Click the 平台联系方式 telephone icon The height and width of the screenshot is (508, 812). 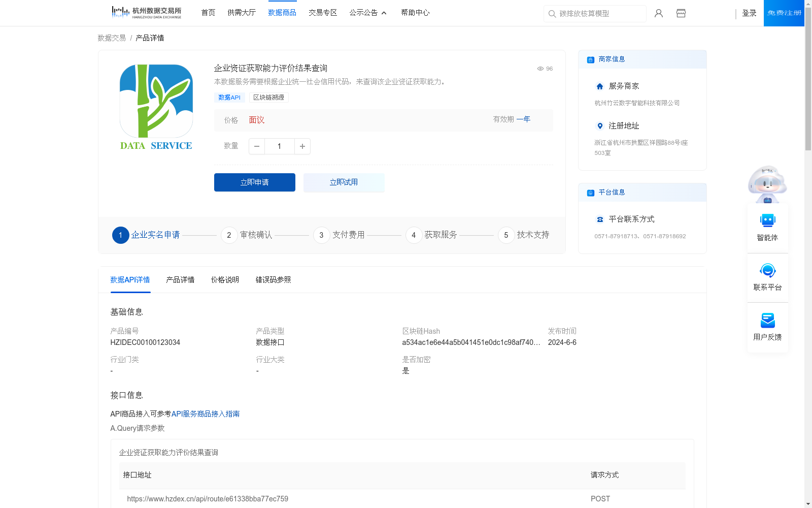tap(600, 219)
